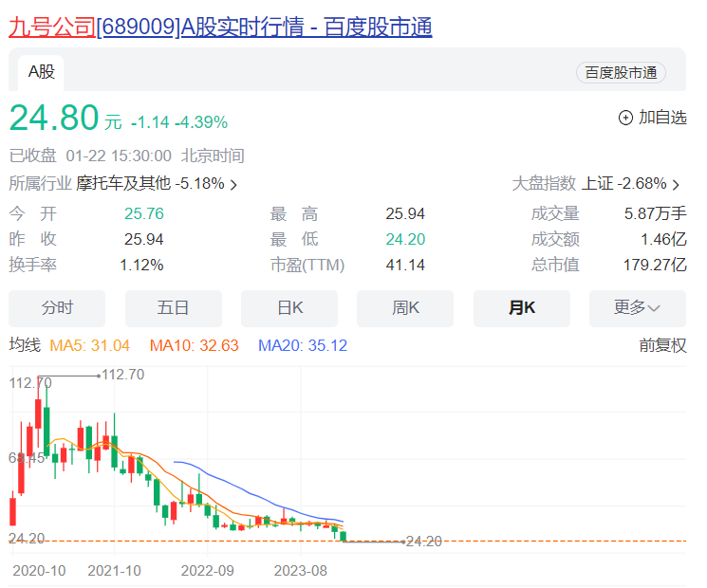Click the 112.70 high marker on chart
The image size is (707, 588).
[x=123, y=375]
